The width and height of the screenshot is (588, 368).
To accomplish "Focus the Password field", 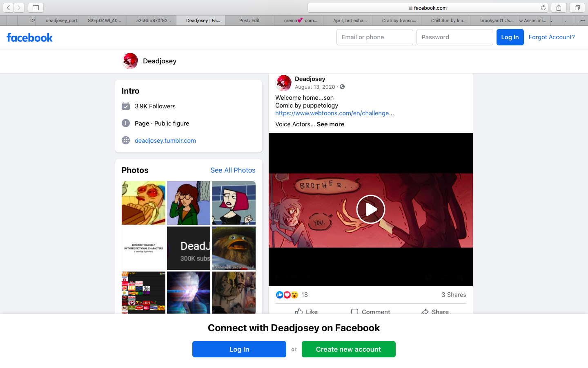I will tap(454, 37).
